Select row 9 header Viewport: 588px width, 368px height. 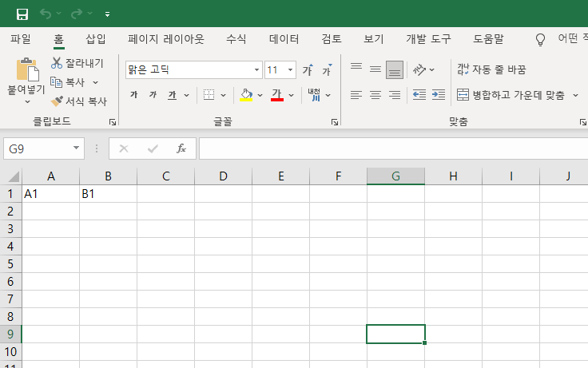[10, 334]
